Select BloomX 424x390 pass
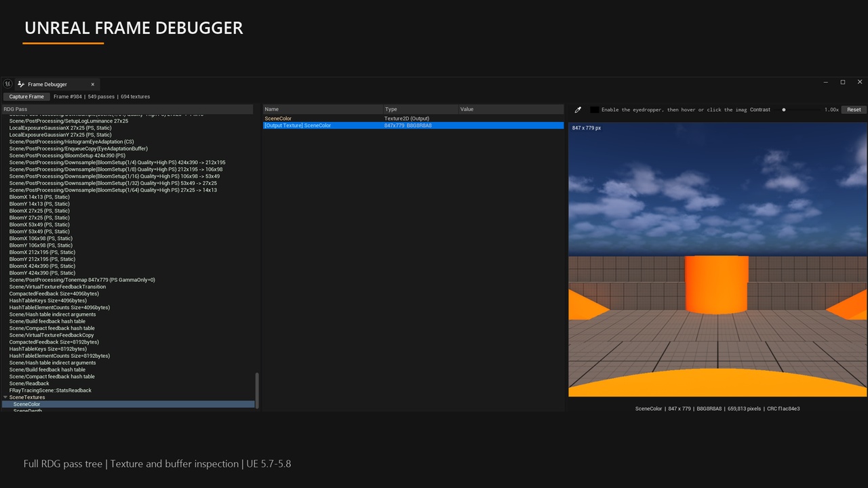Viewport: 868px width, 488px height. (x=42, y=266)
